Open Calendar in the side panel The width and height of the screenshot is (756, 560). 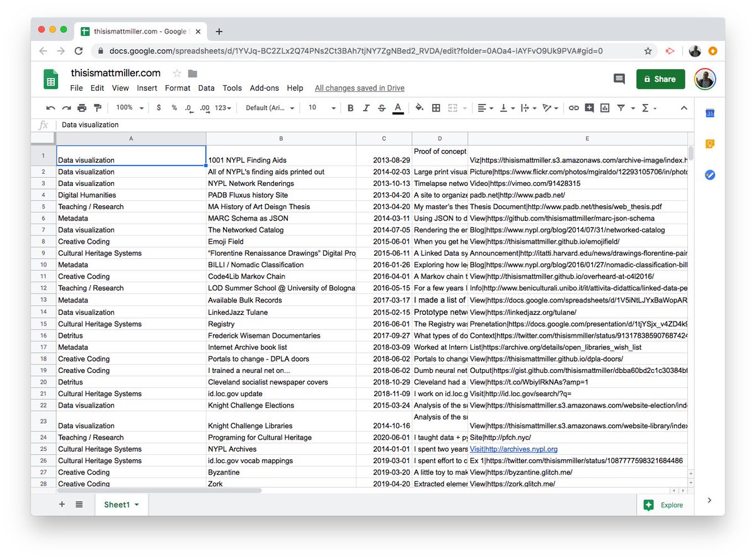coord(710,113)
